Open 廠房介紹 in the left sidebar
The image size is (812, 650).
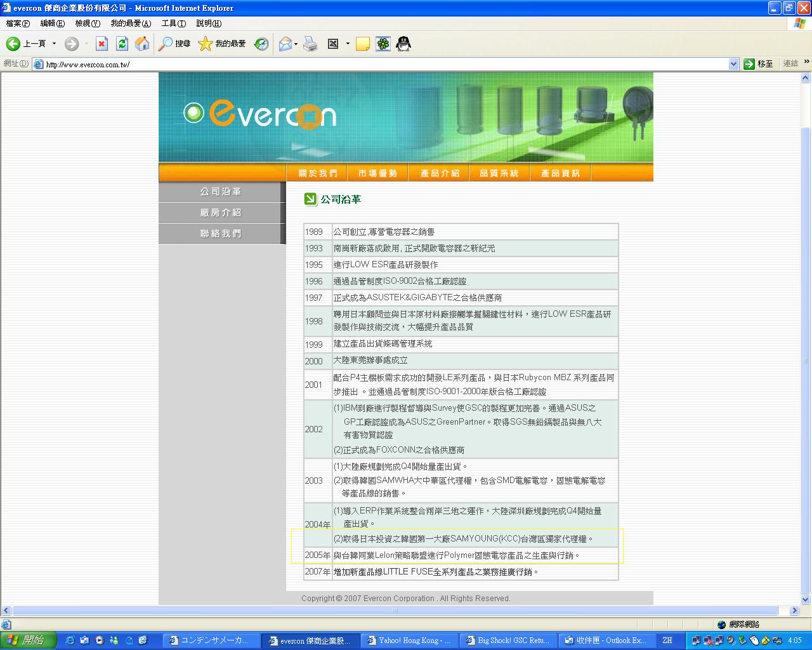(220, 213)
